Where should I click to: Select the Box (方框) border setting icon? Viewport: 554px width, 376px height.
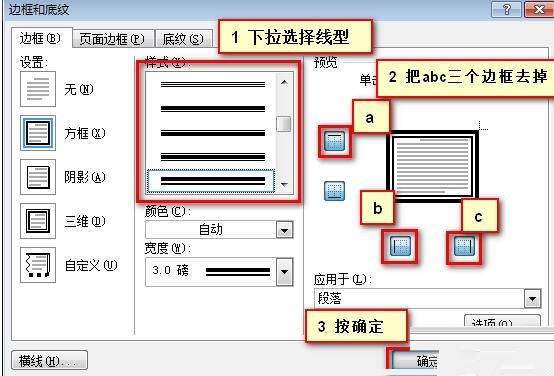point(38,133)
